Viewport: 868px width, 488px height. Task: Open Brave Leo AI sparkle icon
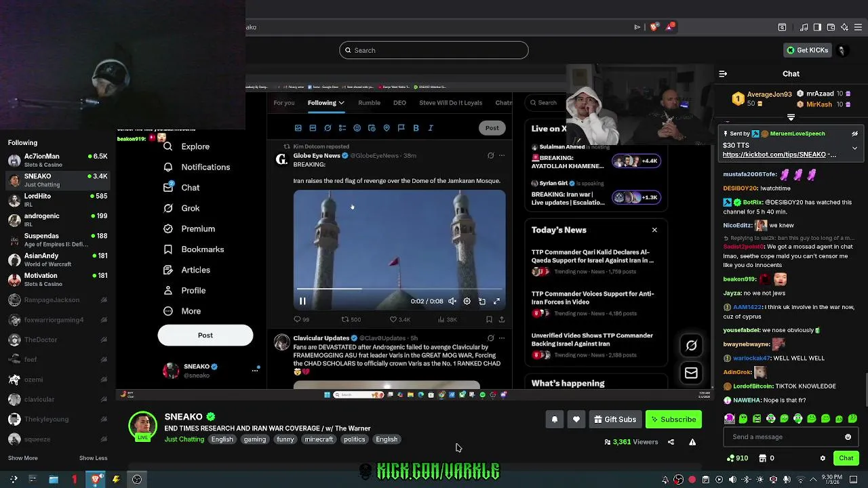tap(844, 27)
